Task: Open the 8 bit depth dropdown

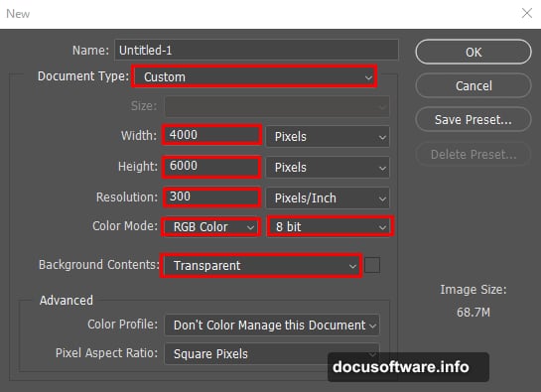Action: [x=331, y=226]
